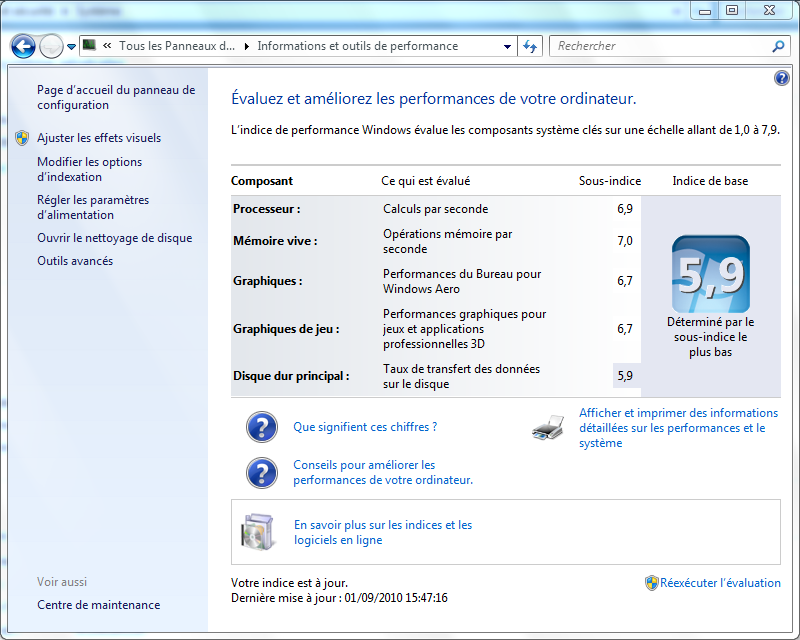
Task: Open the recent pages dropdown arrow
Action: (x=71, y=47)
